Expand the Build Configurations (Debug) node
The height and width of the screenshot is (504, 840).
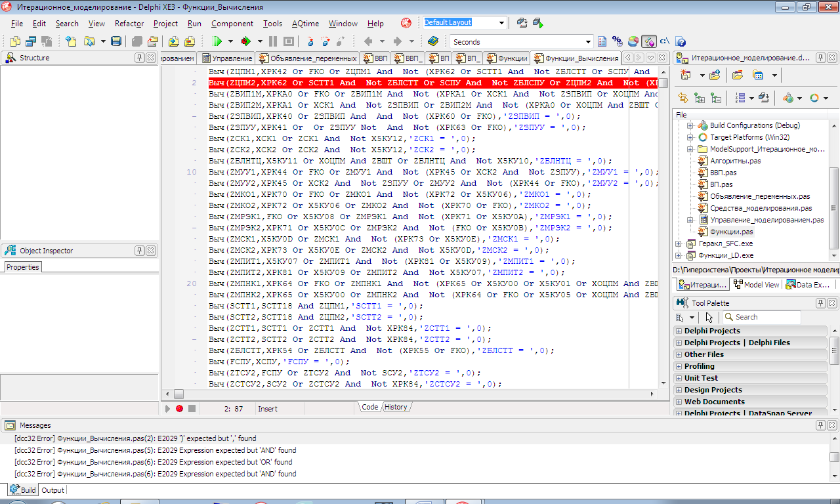click(690, 125)
